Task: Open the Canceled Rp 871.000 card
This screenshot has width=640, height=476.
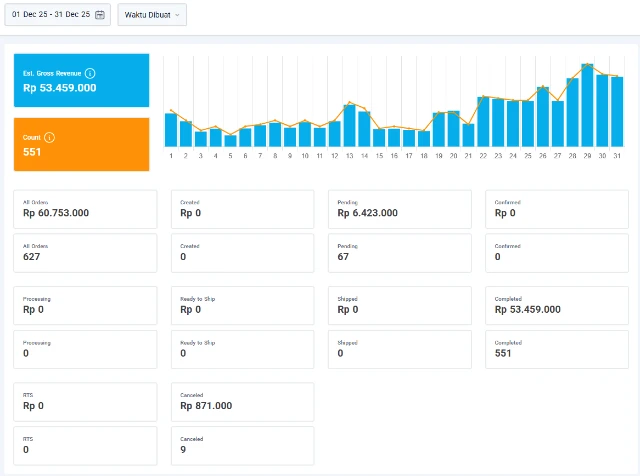Action: pyautogui.click(x=241, y=401)
